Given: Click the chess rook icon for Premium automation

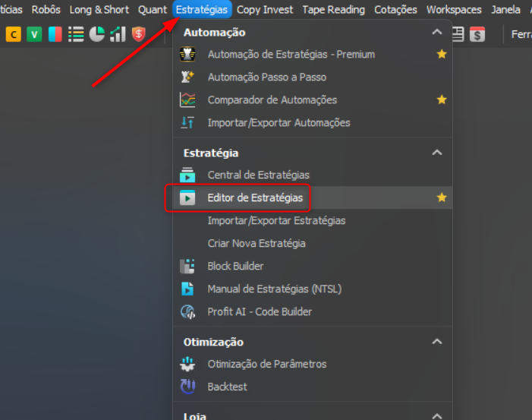Looking at the screenshot, I should point(187,55).
